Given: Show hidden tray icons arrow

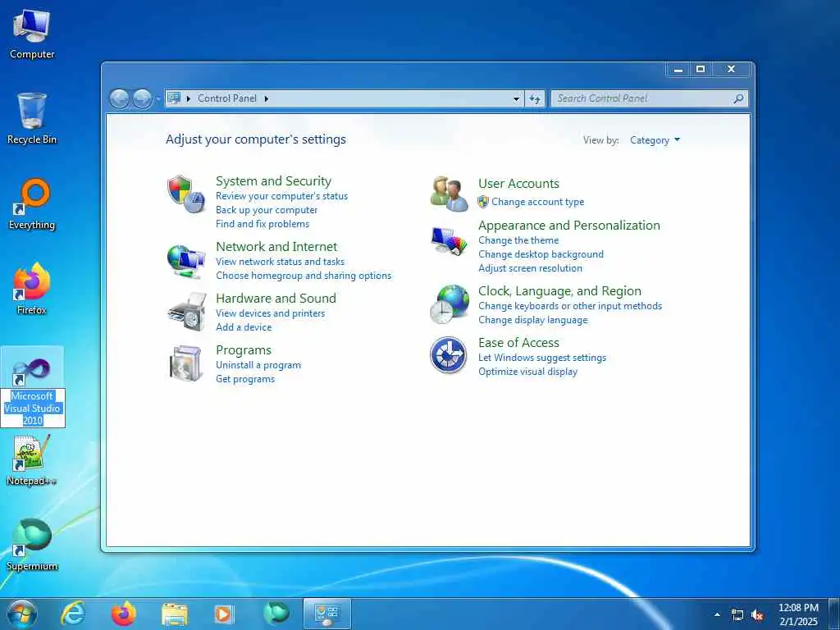Looking at the screenshot, I should click(717, 615).
